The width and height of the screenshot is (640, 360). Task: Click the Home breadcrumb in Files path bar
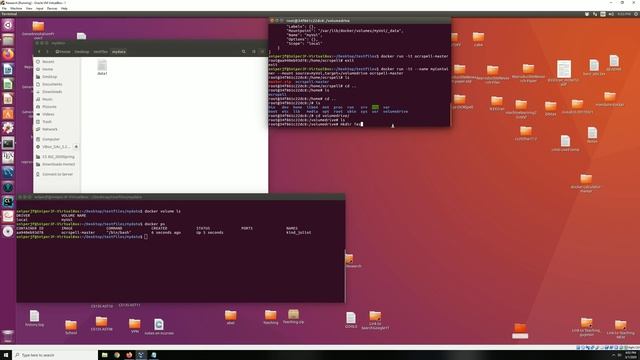point(63,51)
